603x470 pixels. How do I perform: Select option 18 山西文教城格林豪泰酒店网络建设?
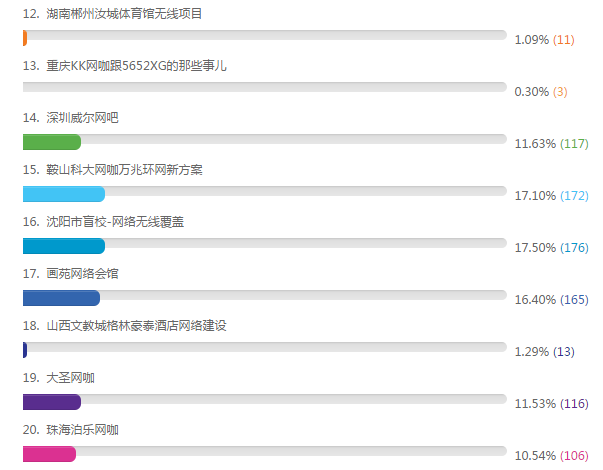(125, 326)
